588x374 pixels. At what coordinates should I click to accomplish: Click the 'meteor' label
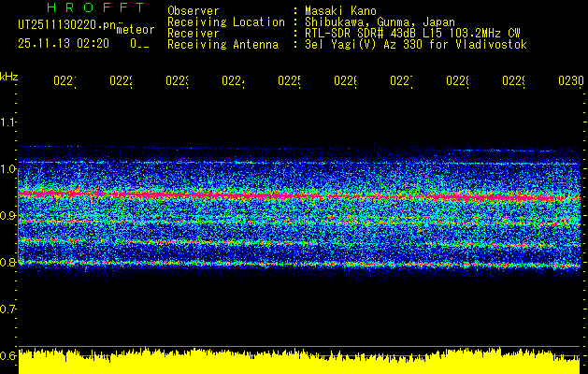(x=136, y=30)
